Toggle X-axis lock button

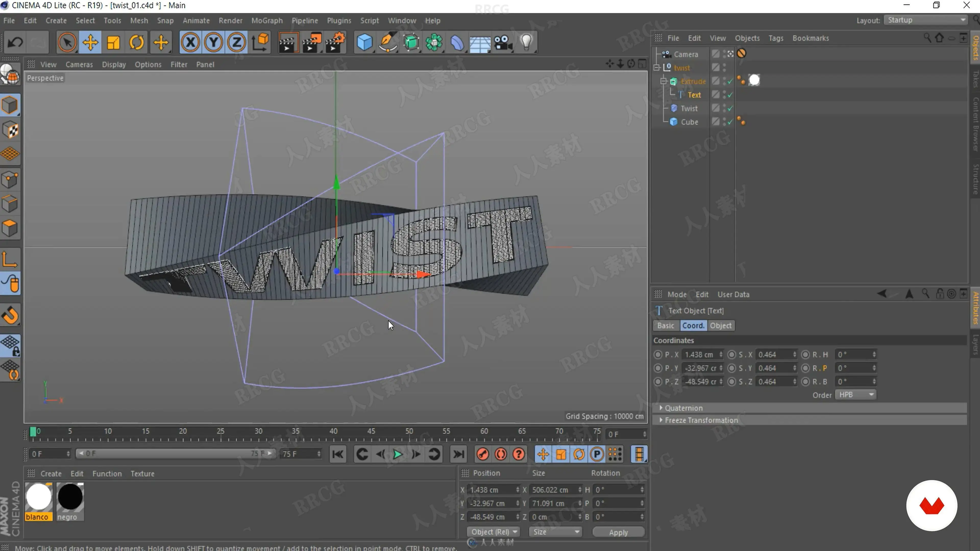(x=190, y=42)
